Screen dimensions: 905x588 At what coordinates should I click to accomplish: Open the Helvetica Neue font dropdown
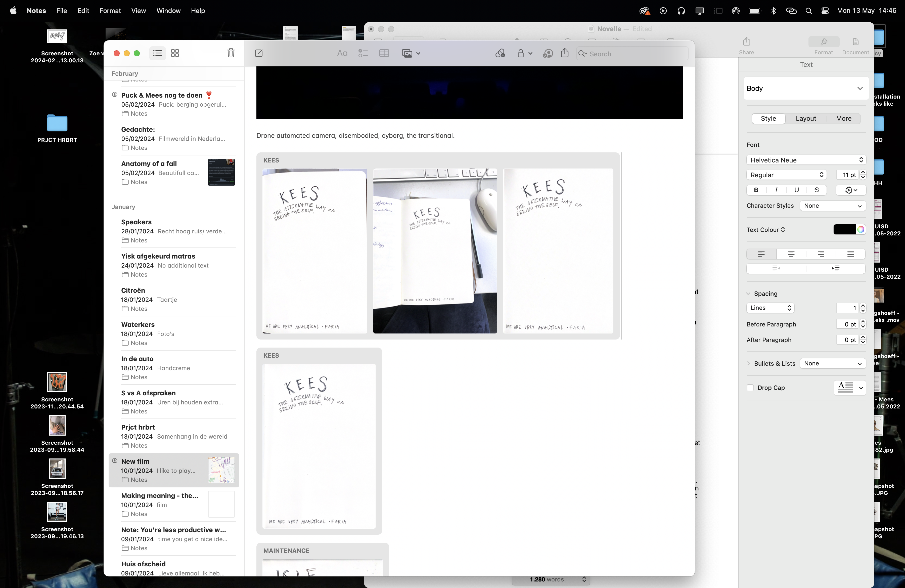pyautogui.click(x=806, y=160)
